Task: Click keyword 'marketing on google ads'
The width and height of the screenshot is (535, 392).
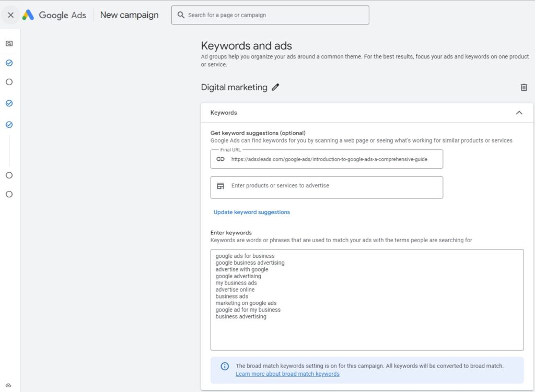Action: click(246, 303)
